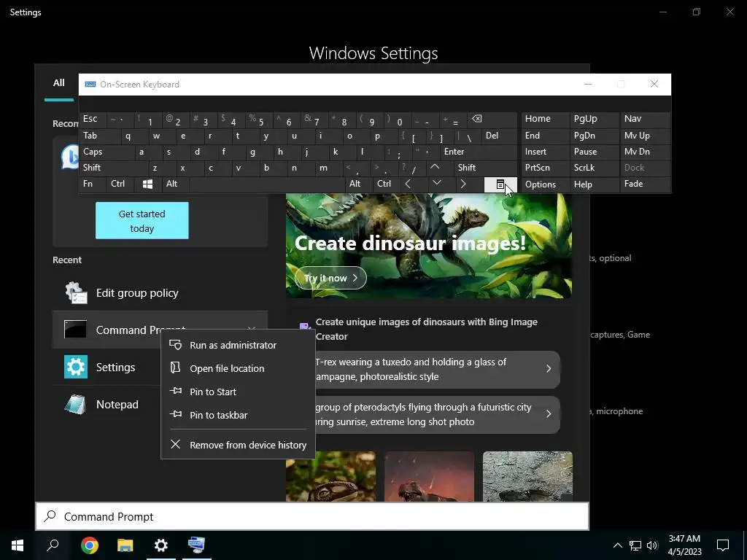Click the context menu key on On-Screen Keyboard
The height and width of the screenshot is (560, 747).
click(500, 184)
